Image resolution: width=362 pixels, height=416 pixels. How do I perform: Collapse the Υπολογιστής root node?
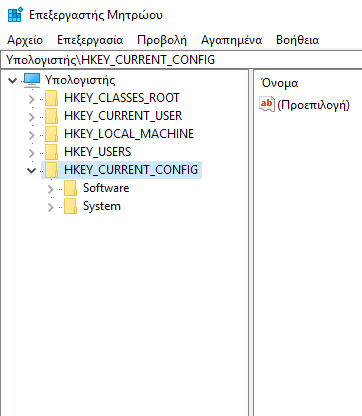(x=12, y=80)
